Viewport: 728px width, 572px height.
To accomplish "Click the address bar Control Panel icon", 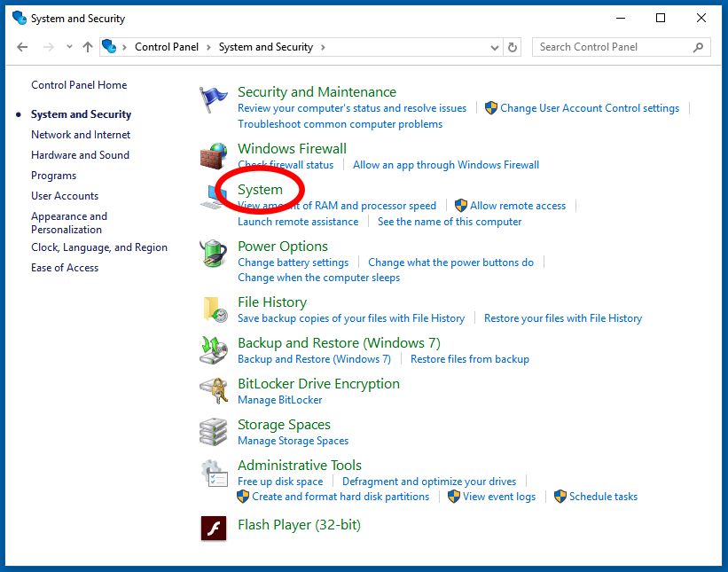I will pyautogui.click(x=109, y=46).
